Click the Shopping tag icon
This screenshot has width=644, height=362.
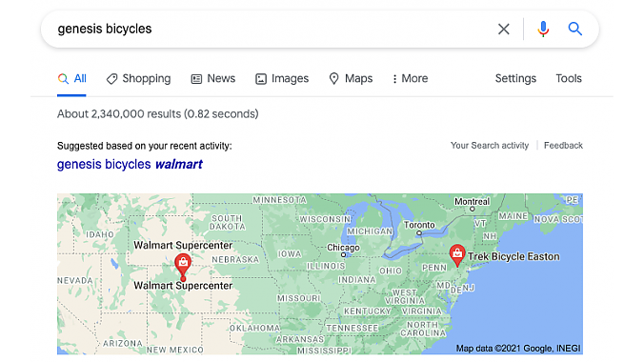111,79
